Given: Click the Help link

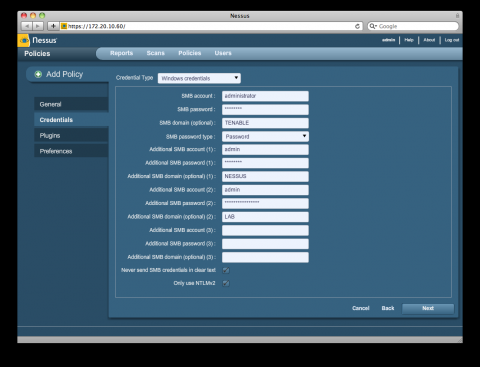Looking at the screenshot, I should [409, 40].
